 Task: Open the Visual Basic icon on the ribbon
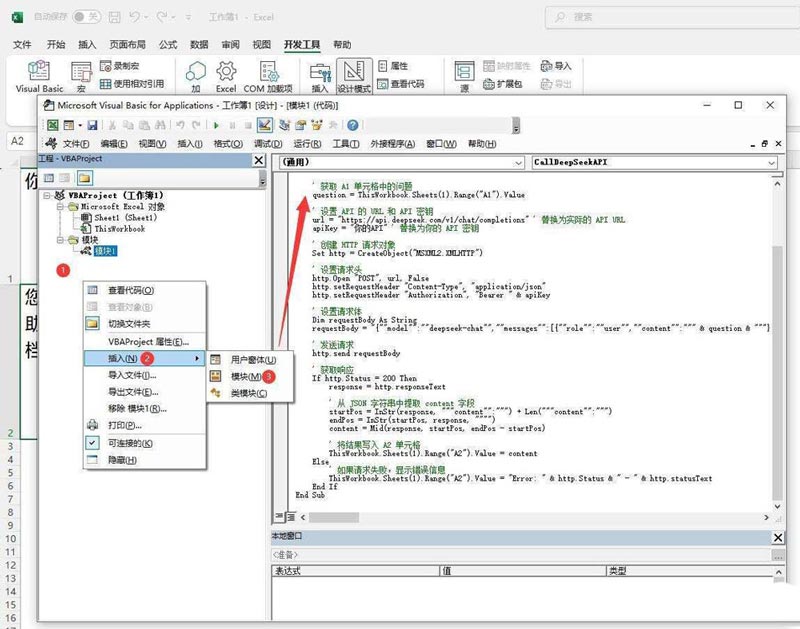point(37,75)
